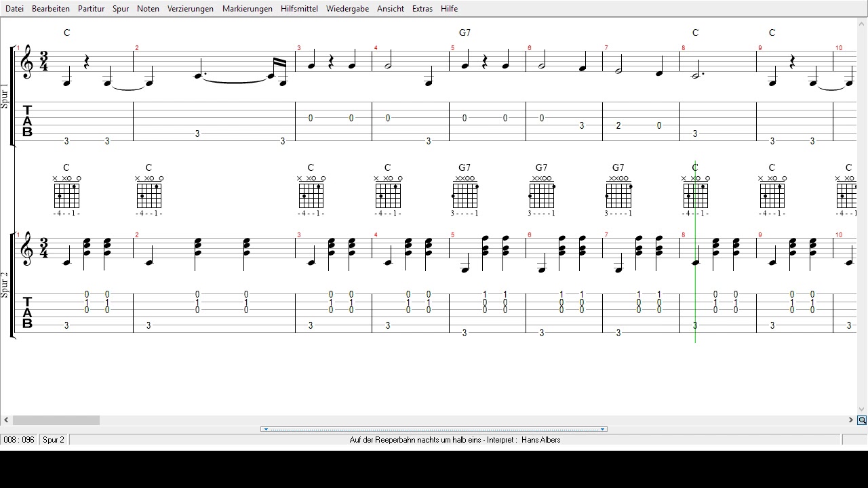Open the Wiedergabe menu
Viewport: 868px width, 488px height.
(x=347, y=9)
